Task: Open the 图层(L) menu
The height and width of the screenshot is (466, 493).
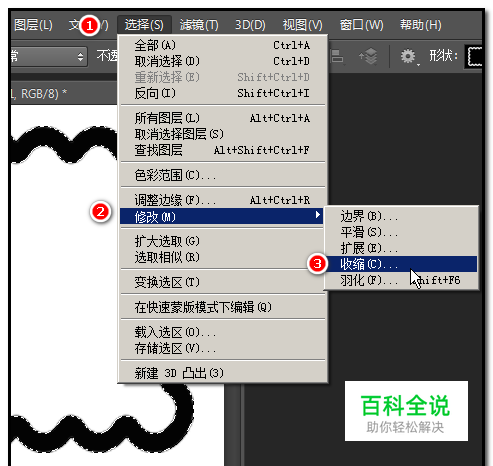Action: coord(33,25)
